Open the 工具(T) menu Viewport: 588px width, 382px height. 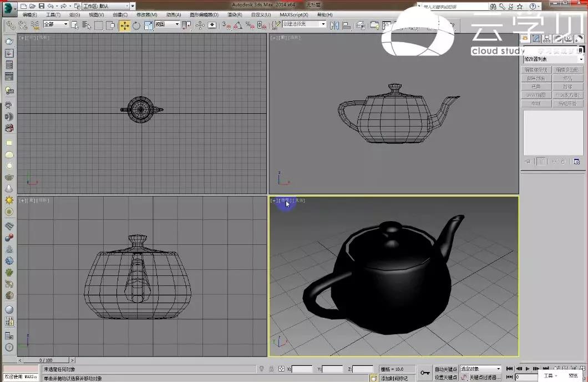pos(53,14)
